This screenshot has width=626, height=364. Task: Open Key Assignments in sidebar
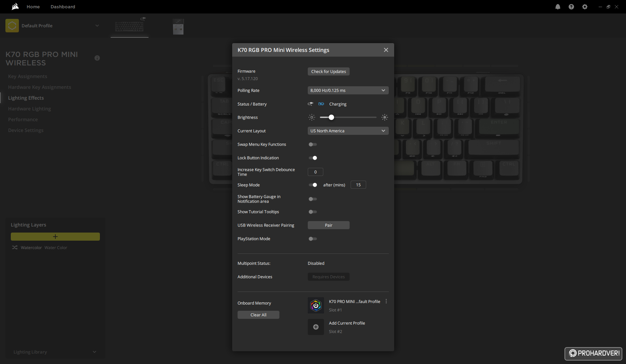(28, 77)
